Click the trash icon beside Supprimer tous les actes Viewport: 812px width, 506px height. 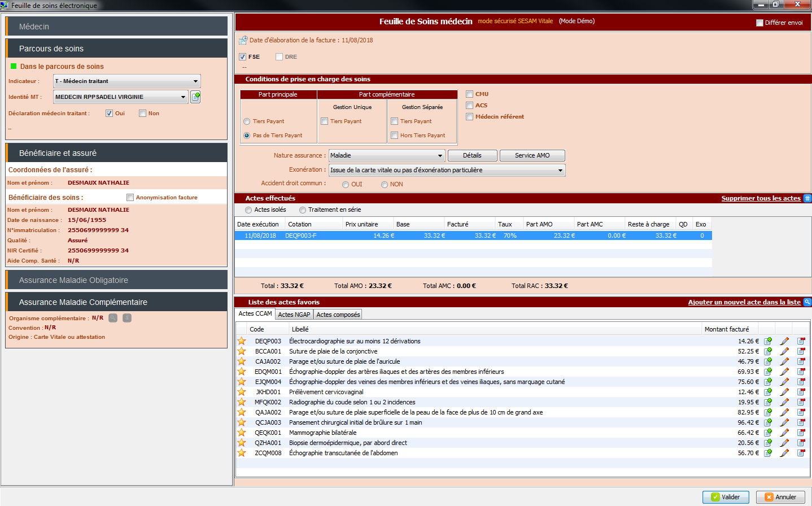[x=807, y=198]
